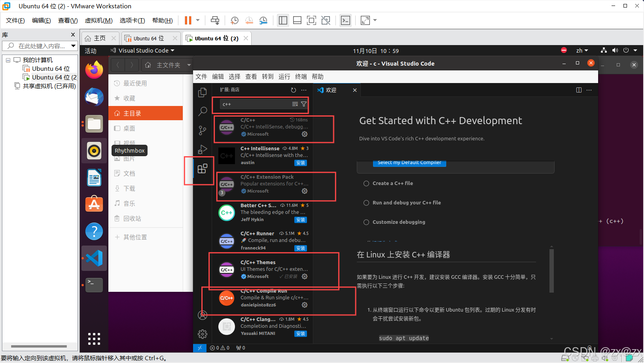
Task: Send Ctrl+Alt+Del to the virtual machine
Action: coord(215,20)
